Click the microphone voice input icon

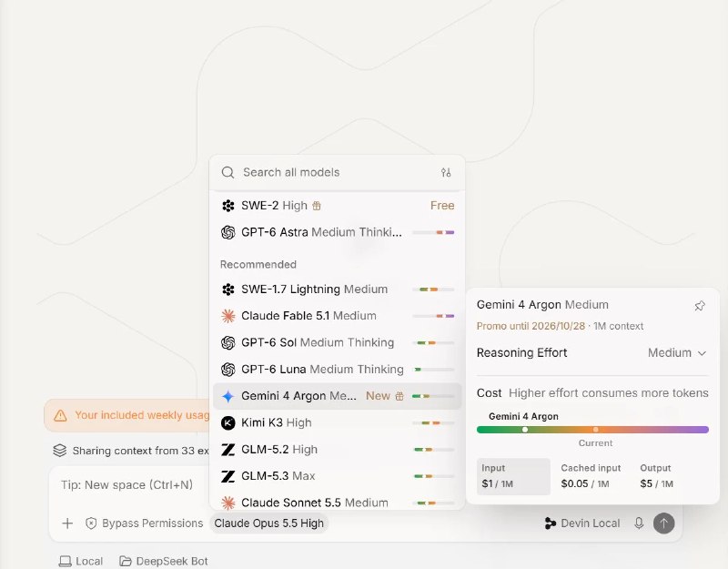click(639, 523)
